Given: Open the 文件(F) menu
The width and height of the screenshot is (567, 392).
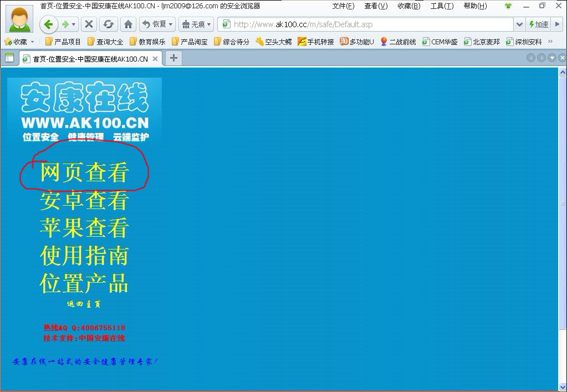Looking at the screenshot, I should click(343, 6).
